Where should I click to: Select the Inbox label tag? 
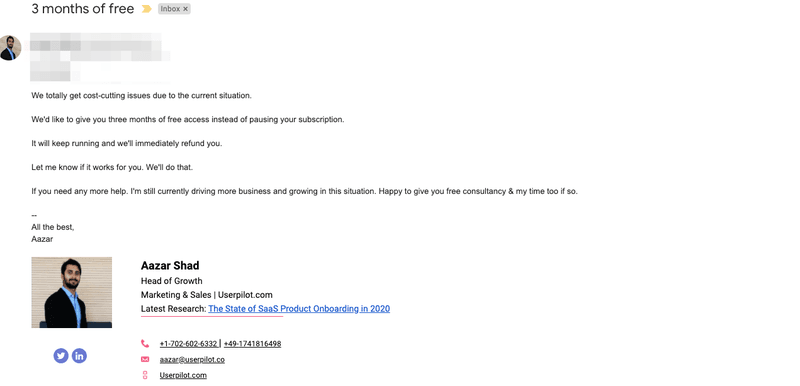(170, 9)
